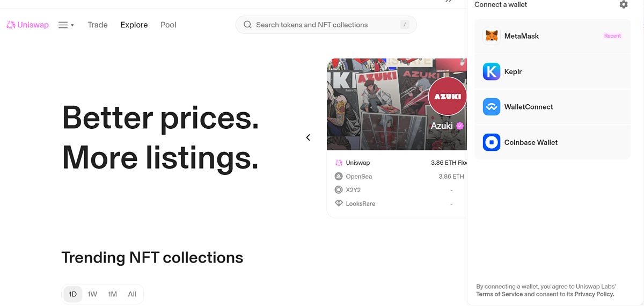Click the Uniswap unicorn logo

coord(11,25)
